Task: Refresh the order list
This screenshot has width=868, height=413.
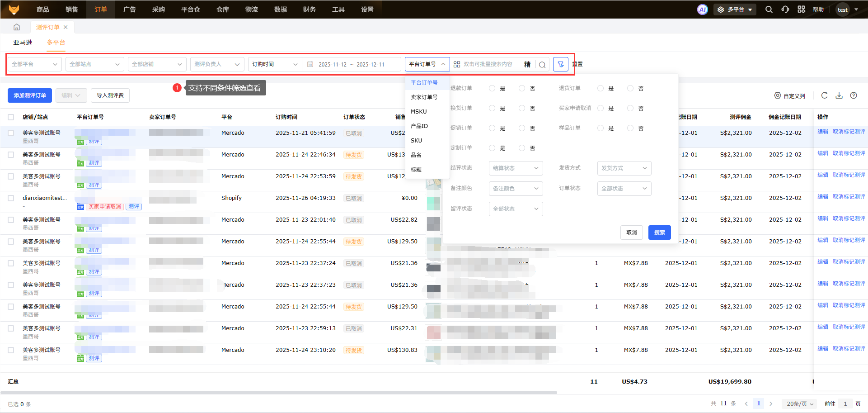Action: [x=824, y=95]
